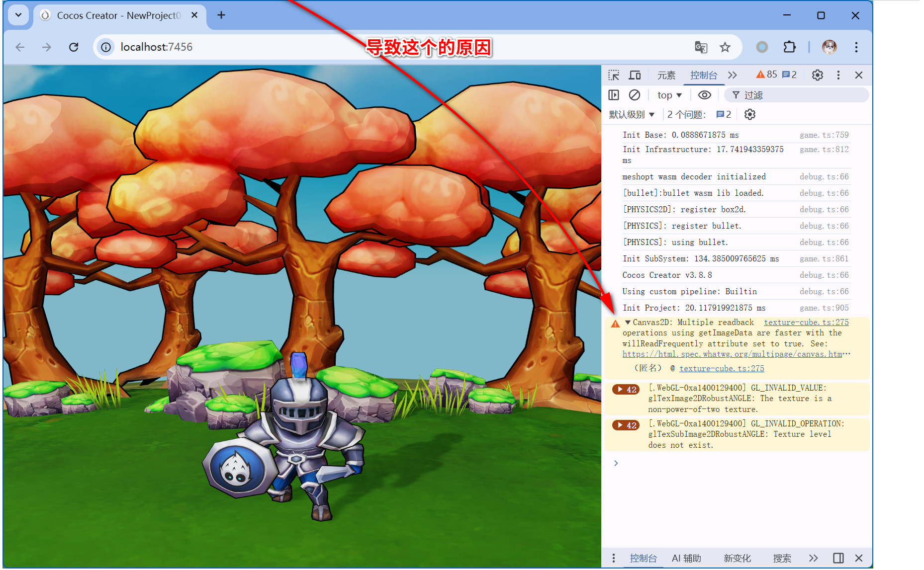Select the 搜索 drawer tab
This screenshot has width=924, height=570.
click(x=782, y=558)
